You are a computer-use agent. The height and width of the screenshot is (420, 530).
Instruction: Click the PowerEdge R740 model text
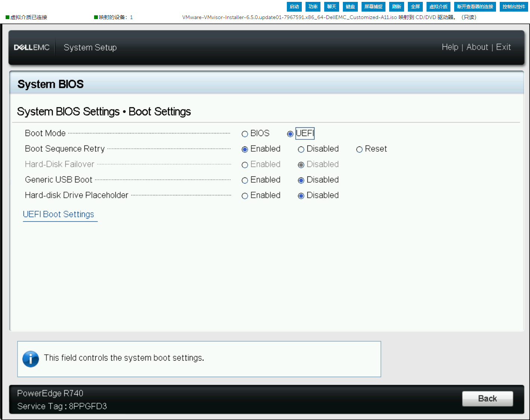click(50, 393)
